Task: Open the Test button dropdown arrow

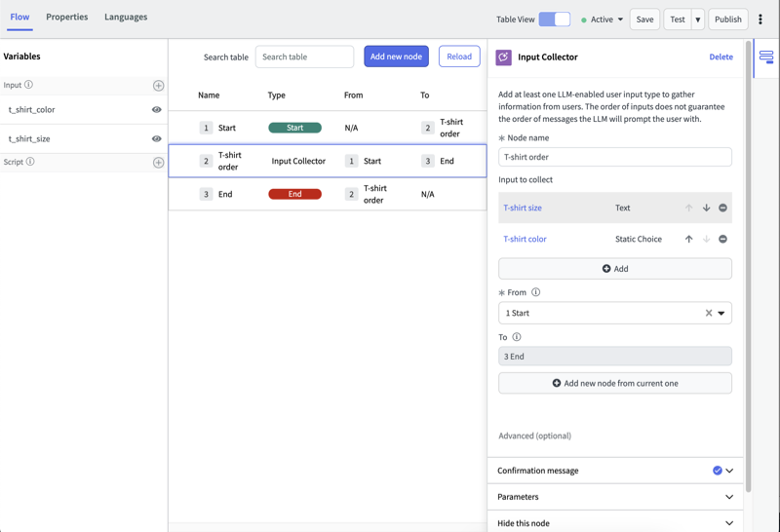Action: click(698, 19)
